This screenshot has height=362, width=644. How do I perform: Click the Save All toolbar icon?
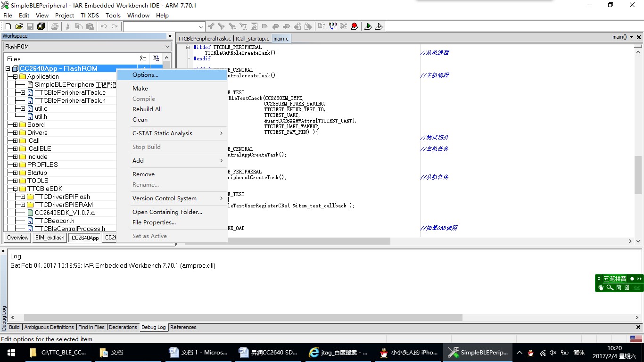pos(41,26)
